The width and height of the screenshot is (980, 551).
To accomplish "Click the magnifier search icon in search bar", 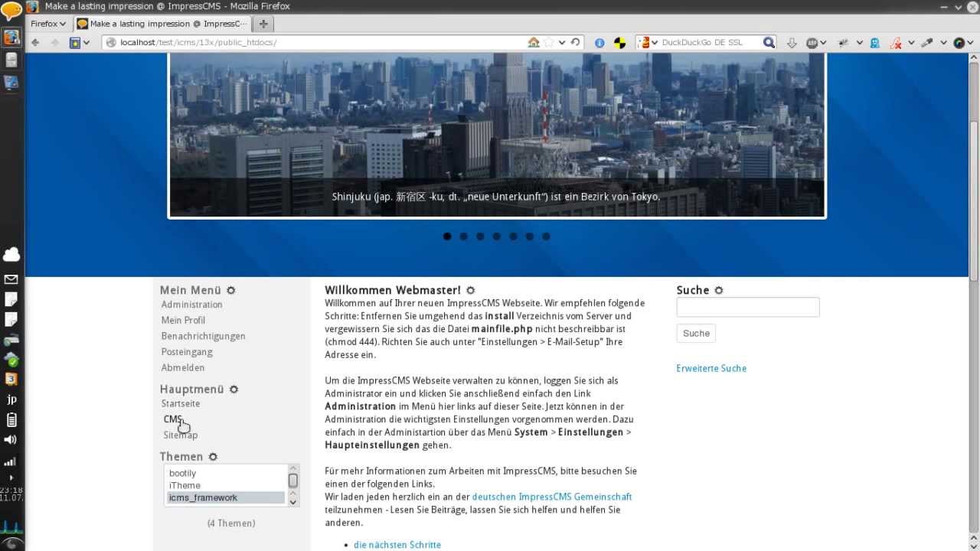I will click(769, 43).
